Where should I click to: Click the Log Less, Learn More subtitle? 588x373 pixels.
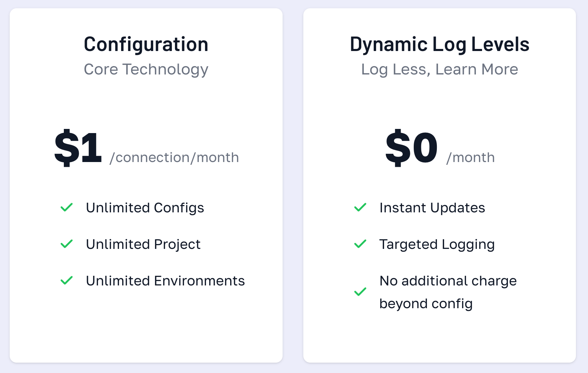440,70
